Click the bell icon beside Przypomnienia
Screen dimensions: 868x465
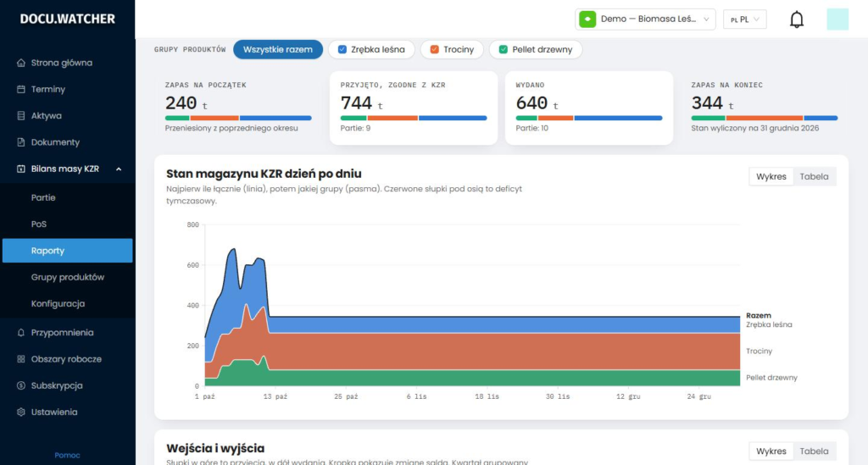(x=21, y=332)
